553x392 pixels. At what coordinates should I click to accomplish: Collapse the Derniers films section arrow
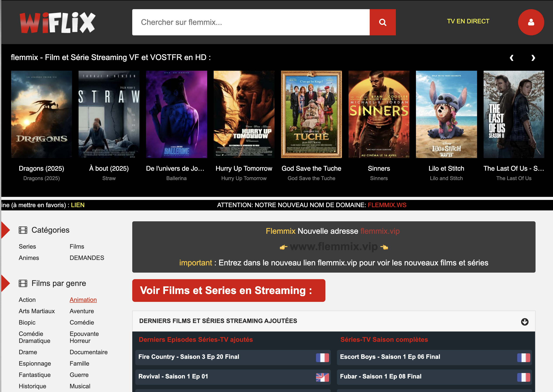coord(525,322)
